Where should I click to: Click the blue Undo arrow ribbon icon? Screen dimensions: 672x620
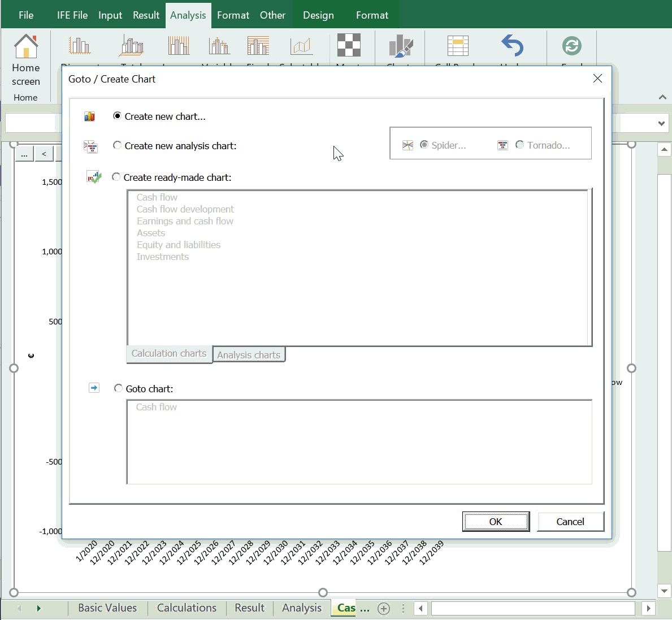click(512, 45)
